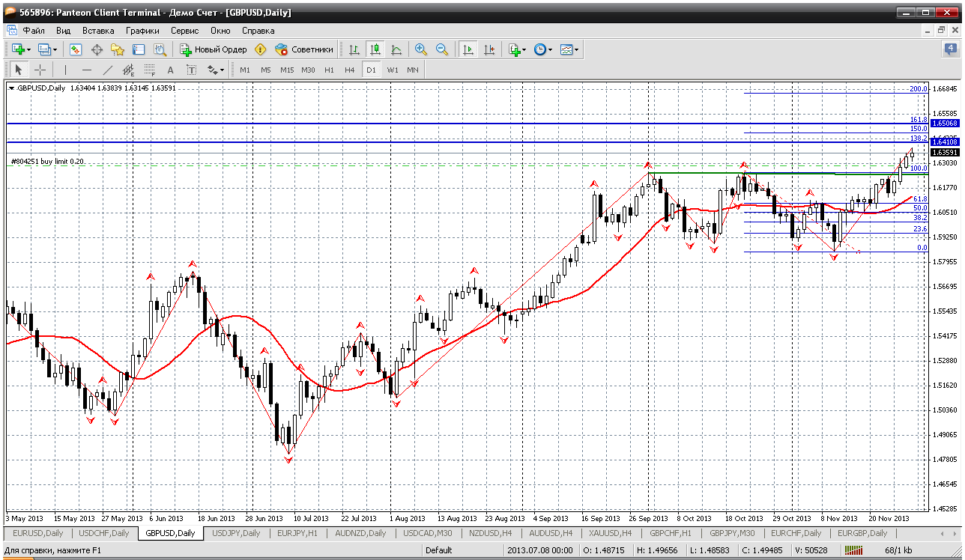Select the text label tool
Image resolution: width=965 pixels, height=560 pixels.
point(191,70)
